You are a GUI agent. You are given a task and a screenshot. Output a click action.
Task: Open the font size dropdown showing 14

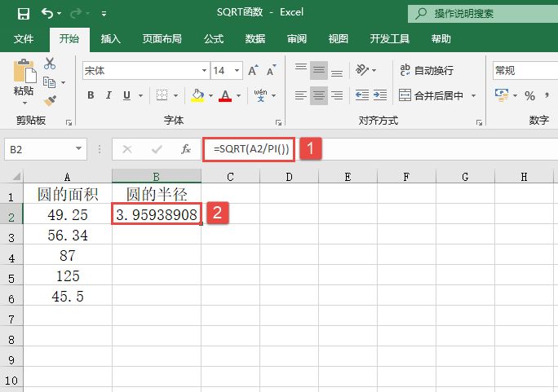237,70
